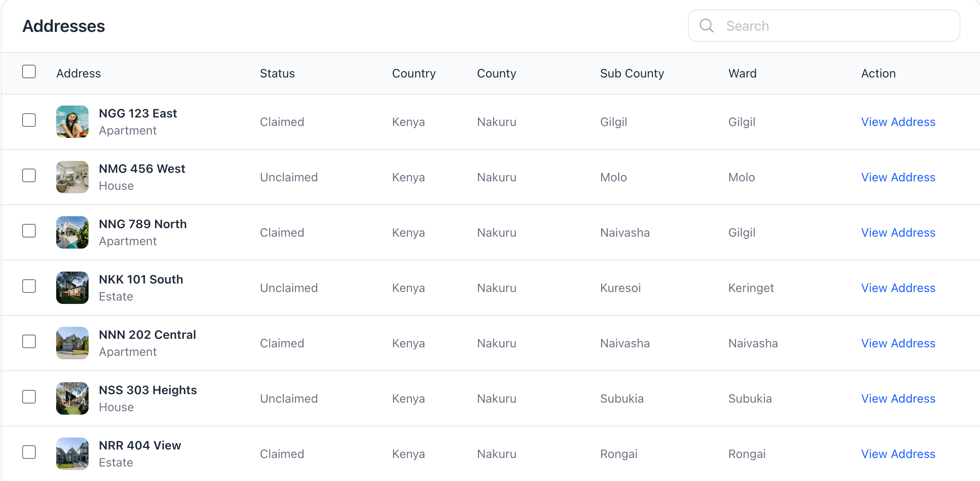Image resolution: width=980 pixels, height=481 pixels.
Task: Check the NNG 789 North row checkbox
Action: pos(29,231)
